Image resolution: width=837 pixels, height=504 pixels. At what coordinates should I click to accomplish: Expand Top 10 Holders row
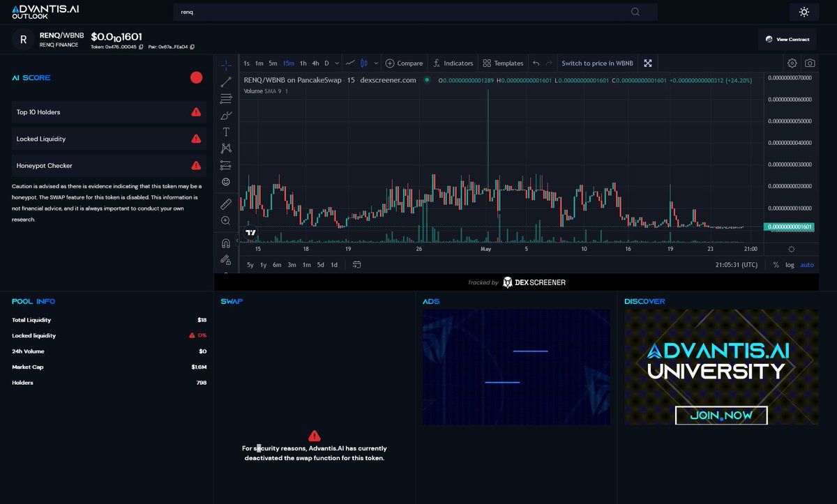(x=110, y=112)
